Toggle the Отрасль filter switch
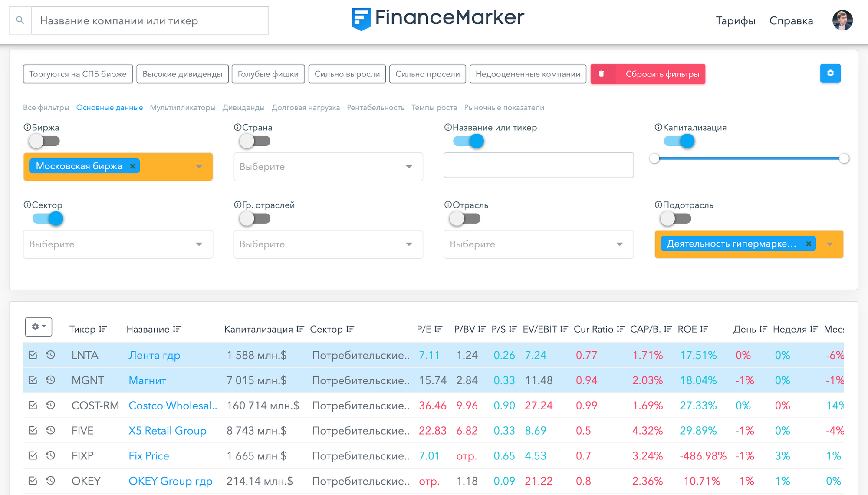This screenshot has height=495, width=868. [465, 218]
